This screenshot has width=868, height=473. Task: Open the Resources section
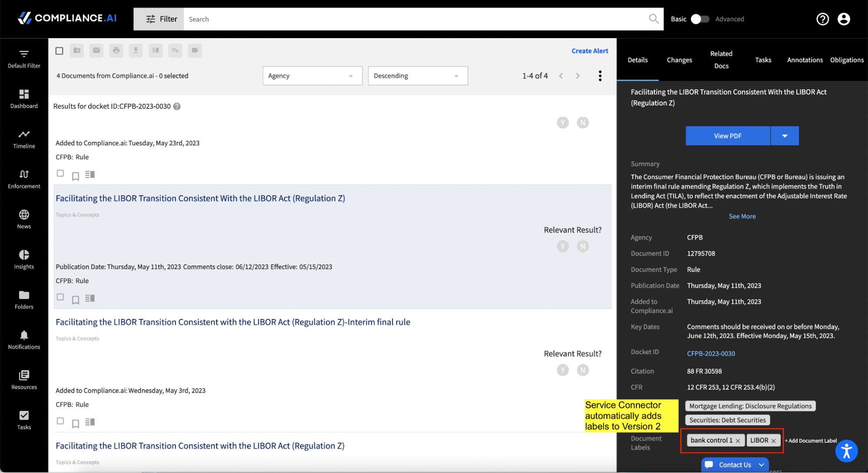[24, 381]
